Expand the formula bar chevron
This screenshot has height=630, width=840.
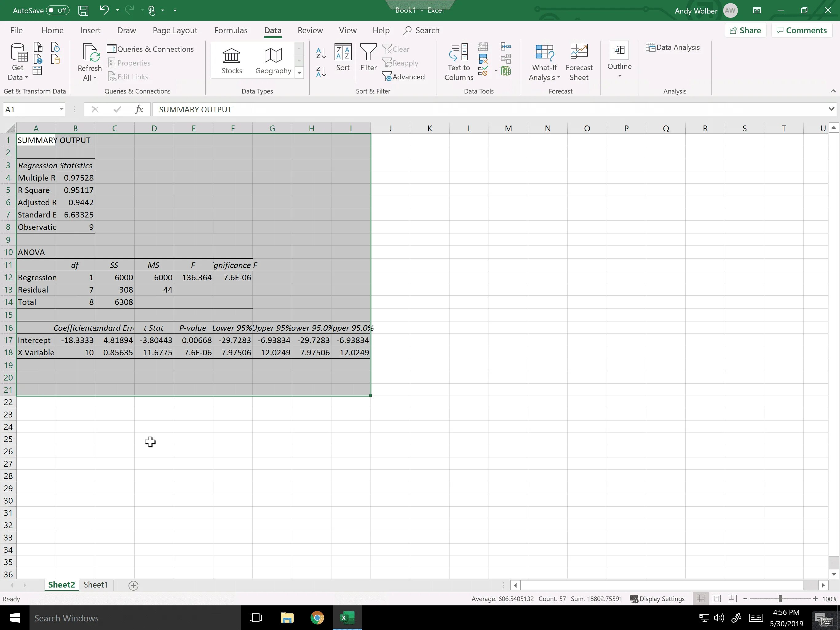pyautogui.click(x=831, y=110)
